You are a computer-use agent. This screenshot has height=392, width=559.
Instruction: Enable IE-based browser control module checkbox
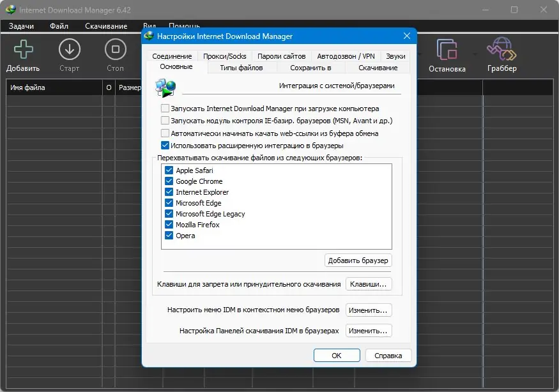[165, 121]
